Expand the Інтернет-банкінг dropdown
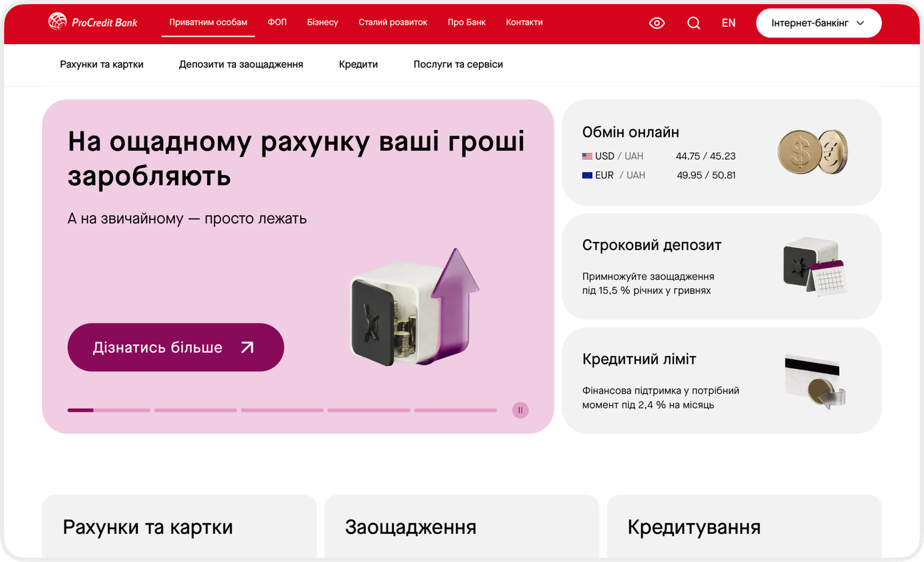Screen dimensions: 924x562 click(818, 23)
